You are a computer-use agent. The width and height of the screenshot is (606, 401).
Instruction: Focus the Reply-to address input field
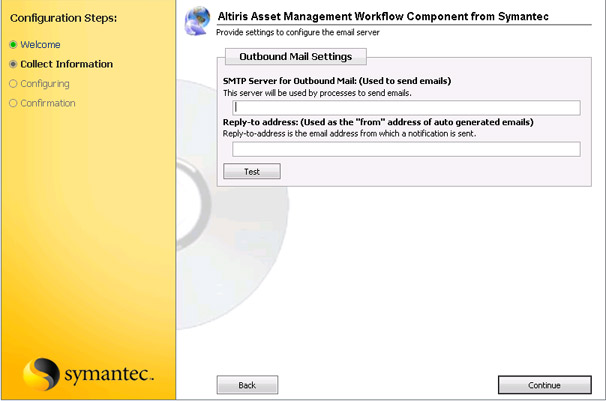pyautogui.click(x=406, y=149)
